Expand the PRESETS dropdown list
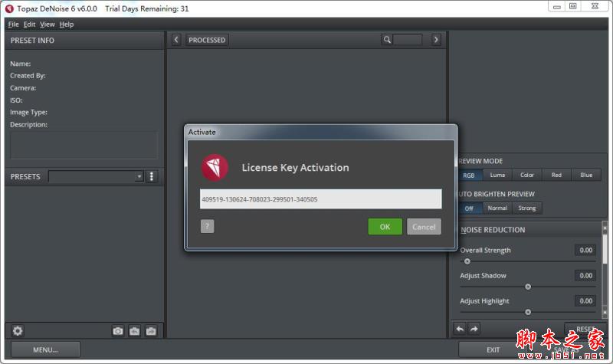 pos(139,176)
